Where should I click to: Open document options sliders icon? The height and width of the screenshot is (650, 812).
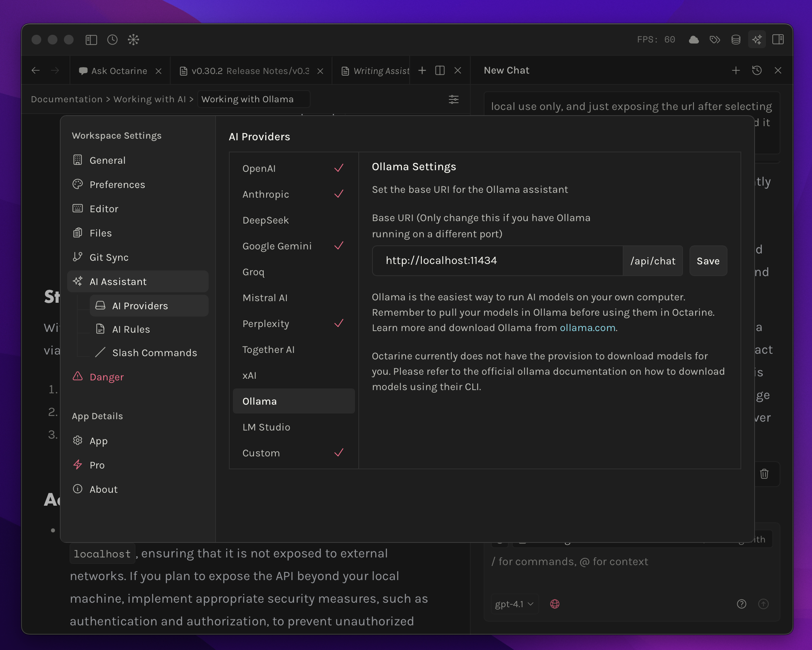454,99
